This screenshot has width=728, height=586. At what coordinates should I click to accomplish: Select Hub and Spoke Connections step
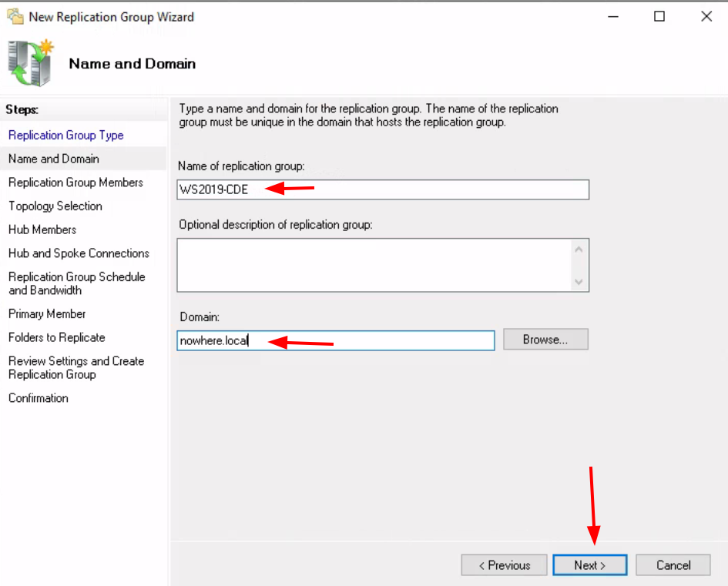(79, 253)
